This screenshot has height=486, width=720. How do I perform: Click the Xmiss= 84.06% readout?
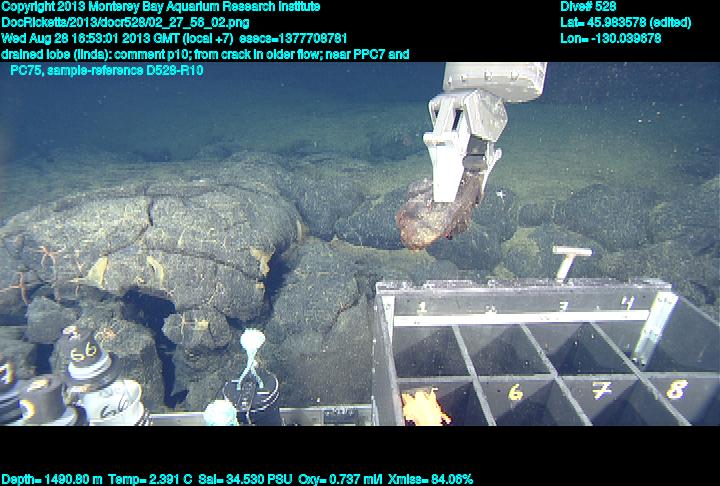[430, 480]
